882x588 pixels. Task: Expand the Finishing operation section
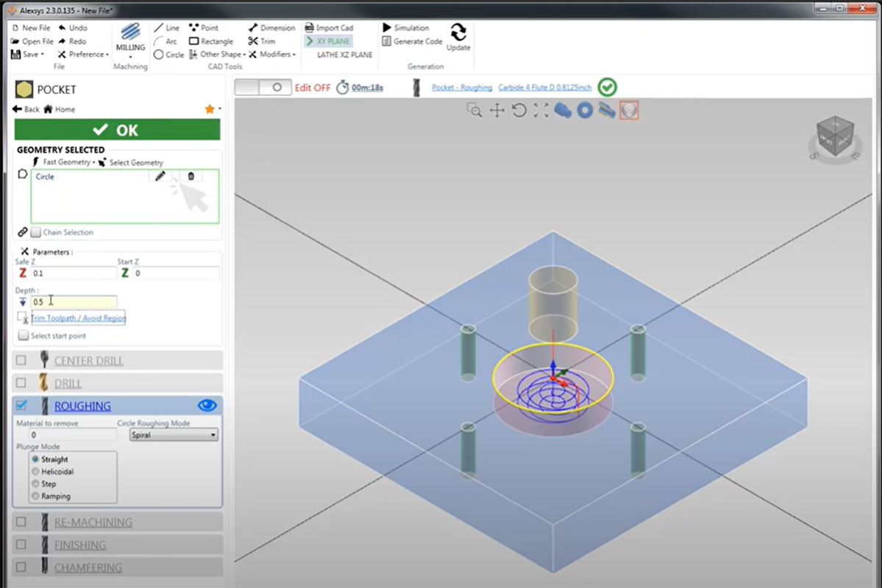click(x=80, y=545)
